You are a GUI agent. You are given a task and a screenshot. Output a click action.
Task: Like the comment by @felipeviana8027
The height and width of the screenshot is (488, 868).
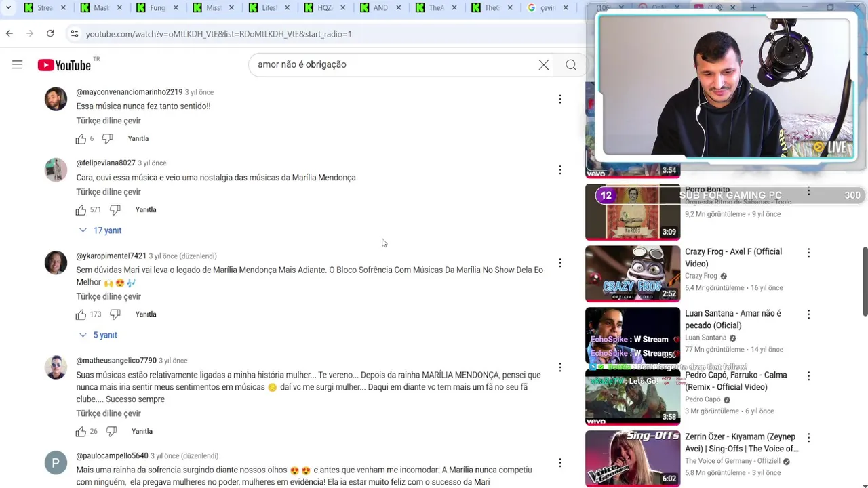click(x=81, y=210)
